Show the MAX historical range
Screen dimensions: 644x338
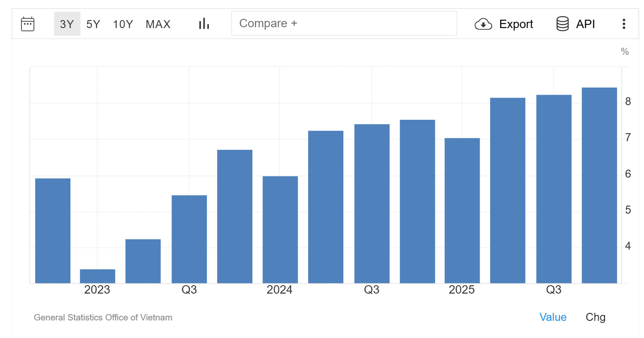pyautogui.click(x=158, y=24)
